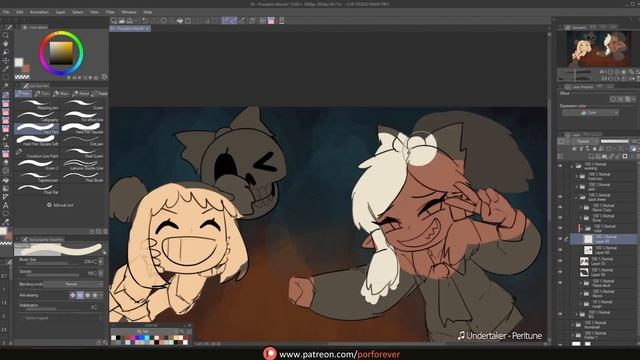
Task: Switch to the Pen sub tool group tab
Action: 23,94
